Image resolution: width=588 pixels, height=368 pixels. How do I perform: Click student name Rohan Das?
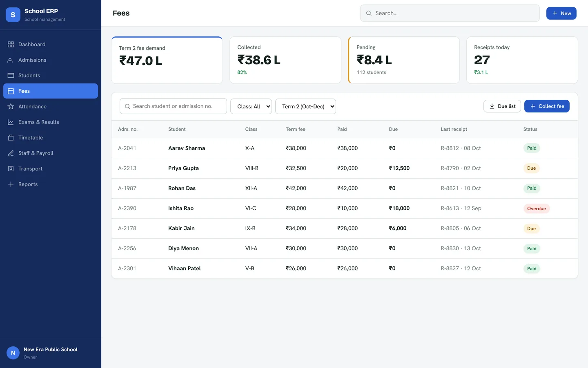click(x=182, y=188)
